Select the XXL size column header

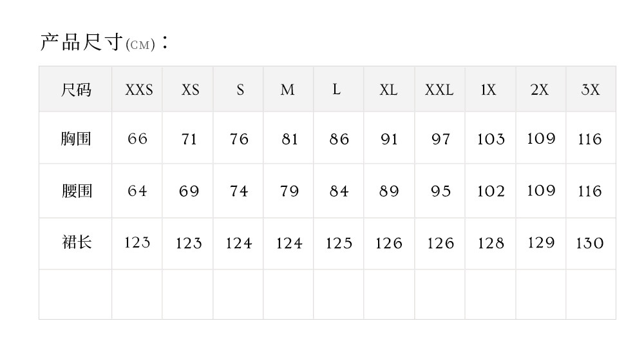pyautogui.click(x=439, y=90)
